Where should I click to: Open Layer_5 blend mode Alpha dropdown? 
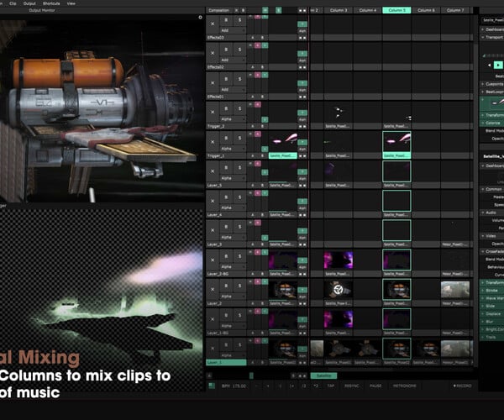coord(233,178)
